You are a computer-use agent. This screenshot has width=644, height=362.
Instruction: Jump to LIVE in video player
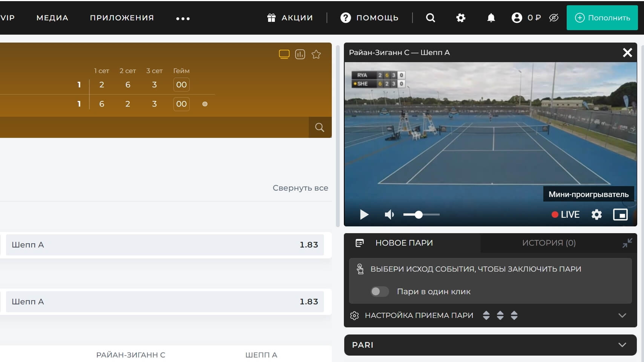pyautogui.click(x=566, y=215)
